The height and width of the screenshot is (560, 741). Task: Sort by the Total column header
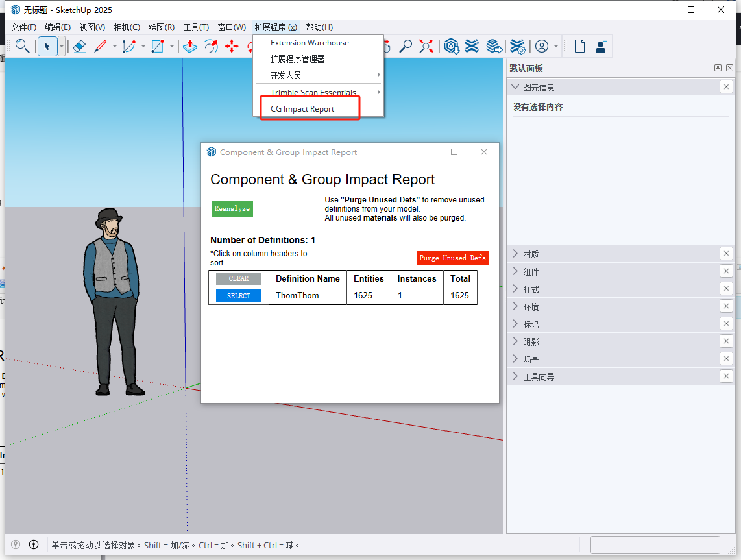[460, 279]
